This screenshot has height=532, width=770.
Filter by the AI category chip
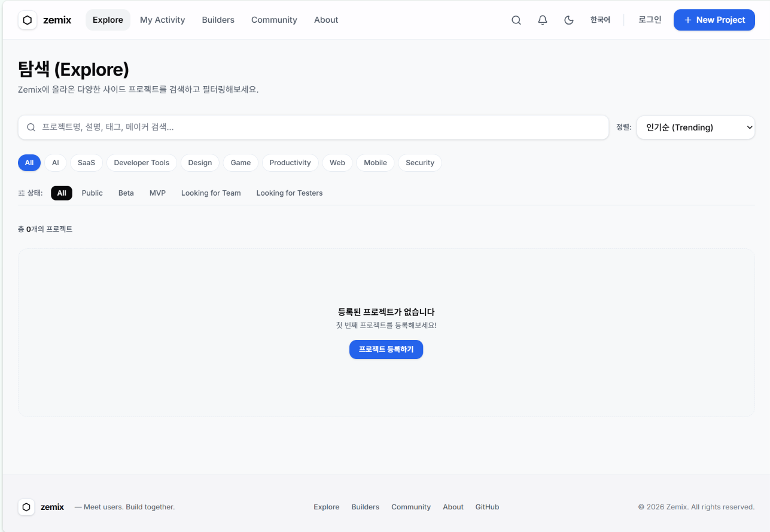click(56, 163)
